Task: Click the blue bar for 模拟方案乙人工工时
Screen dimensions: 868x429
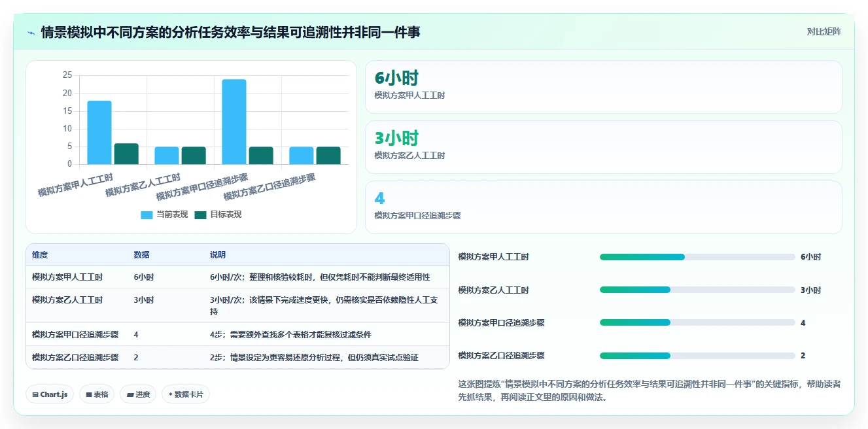Action: tap(167, 156)
